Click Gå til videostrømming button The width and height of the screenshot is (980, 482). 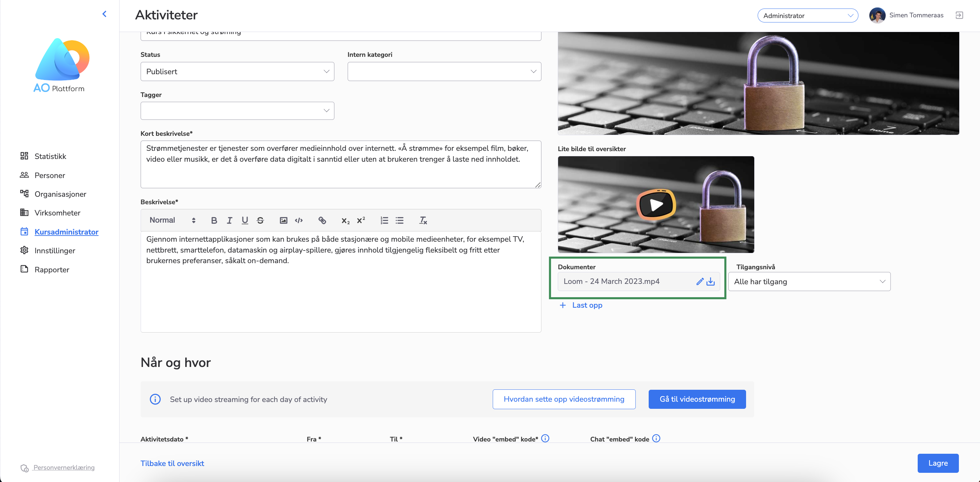click(x=697, y=399)
